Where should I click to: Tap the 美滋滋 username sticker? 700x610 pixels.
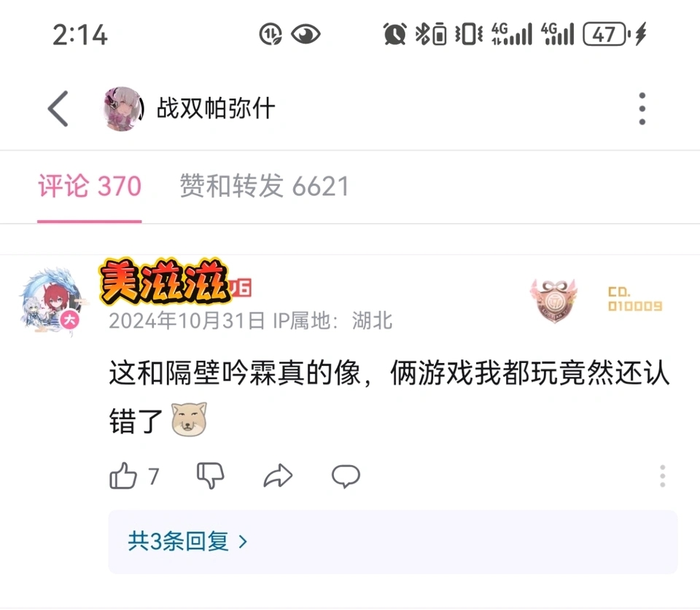[x=164, y=281]
